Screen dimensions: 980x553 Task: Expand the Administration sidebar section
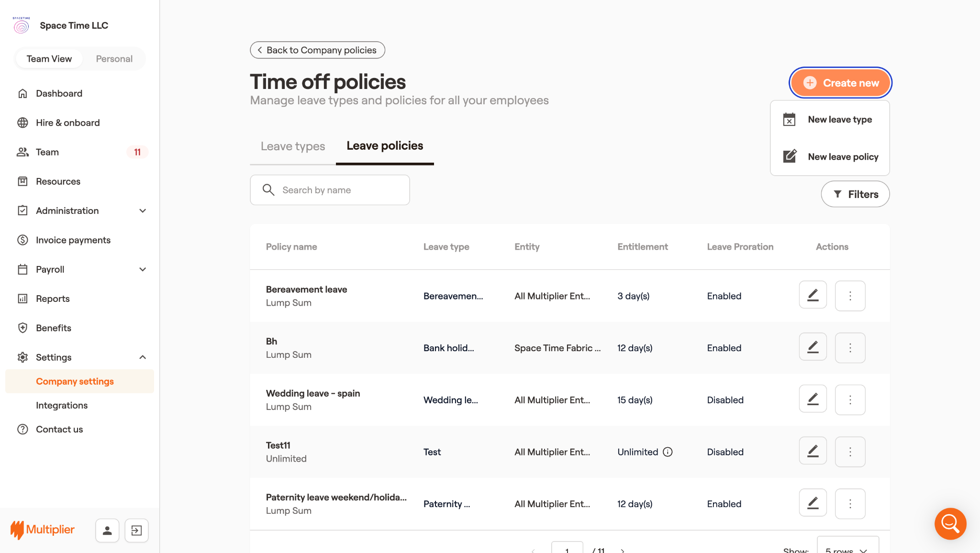coord(142,211)
